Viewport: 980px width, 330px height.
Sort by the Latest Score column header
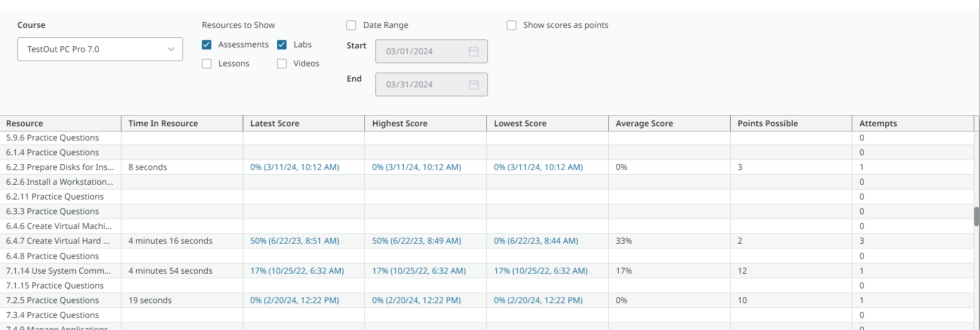pos(274,124)
